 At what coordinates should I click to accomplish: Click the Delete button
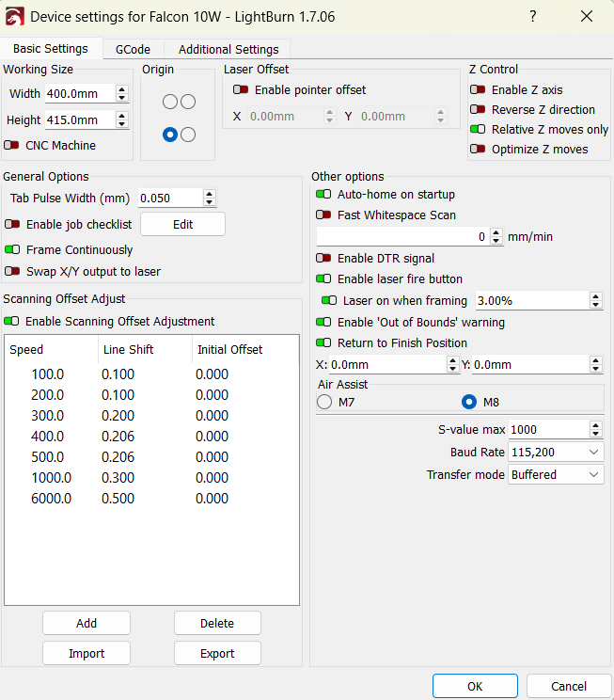(x=217, y=623)
